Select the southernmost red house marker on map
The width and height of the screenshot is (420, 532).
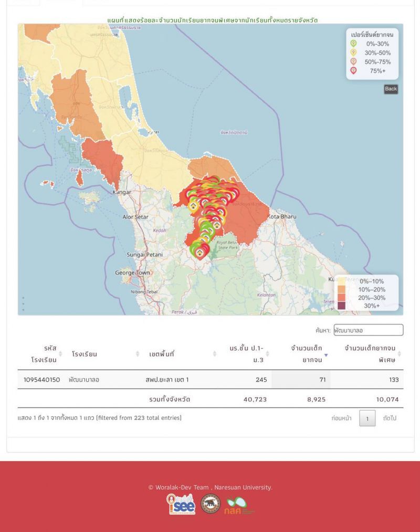200,253
